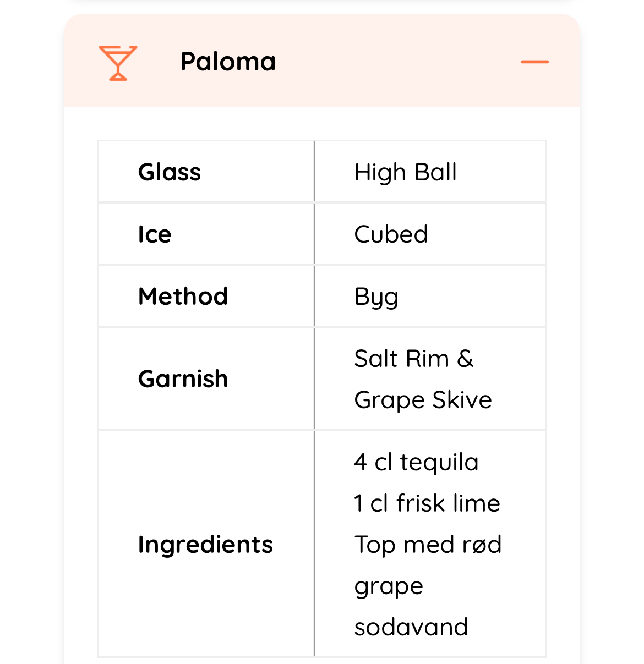The width and height of the screenshot is (644, 664).
Task: Click the cocktail glass icon
Action: point(117,63)
